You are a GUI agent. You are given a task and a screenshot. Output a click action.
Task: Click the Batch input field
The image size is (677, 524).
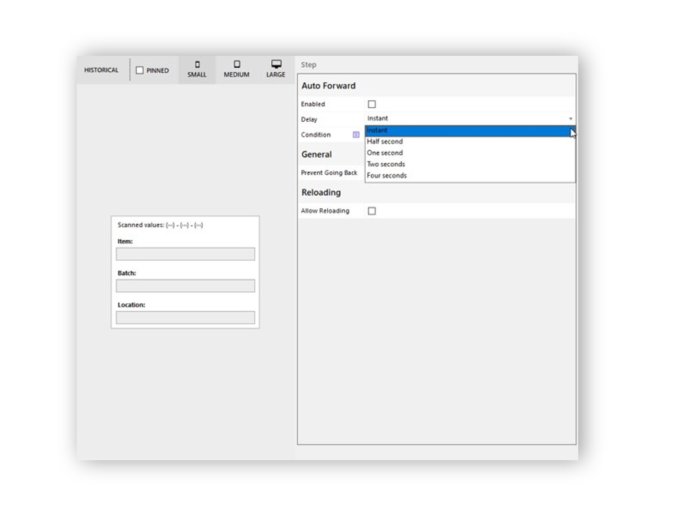pyautogui.click(x=185, y=286)
